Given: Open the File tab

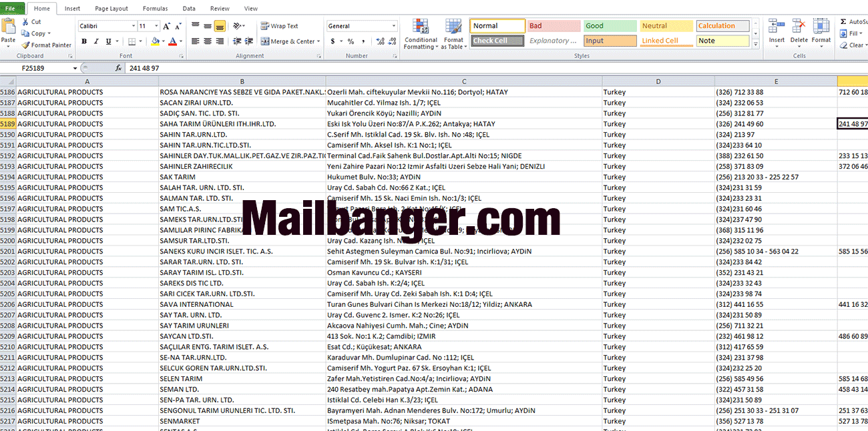Looking at the screenshot, I should pos(12,8).
